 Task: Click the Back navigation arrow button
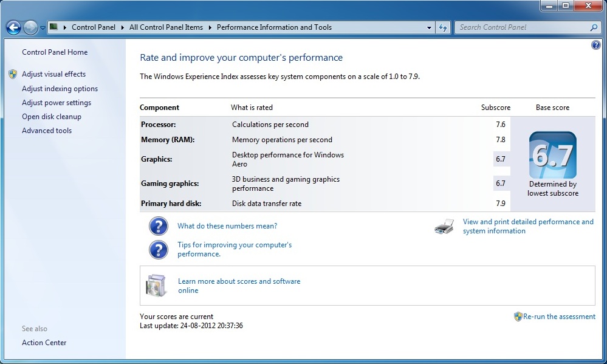[x=13, y=27]
